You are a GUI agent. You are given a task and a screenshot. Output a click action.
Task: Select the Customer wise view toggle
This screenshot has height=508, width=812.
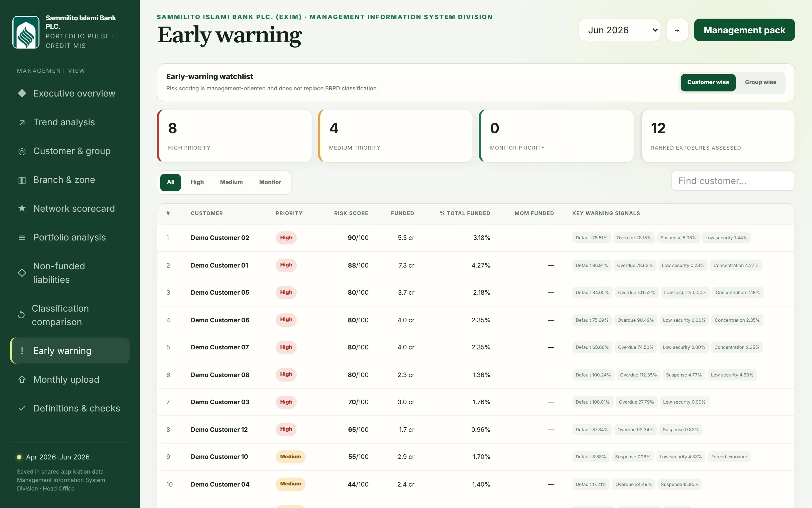(x=708, y=82)
